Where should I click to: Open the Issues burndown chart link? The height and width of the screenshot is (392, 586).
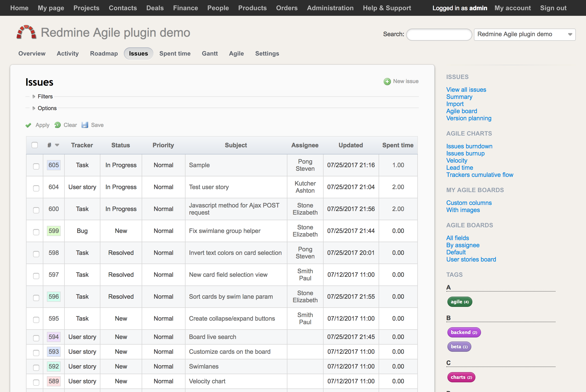point(469,146)
